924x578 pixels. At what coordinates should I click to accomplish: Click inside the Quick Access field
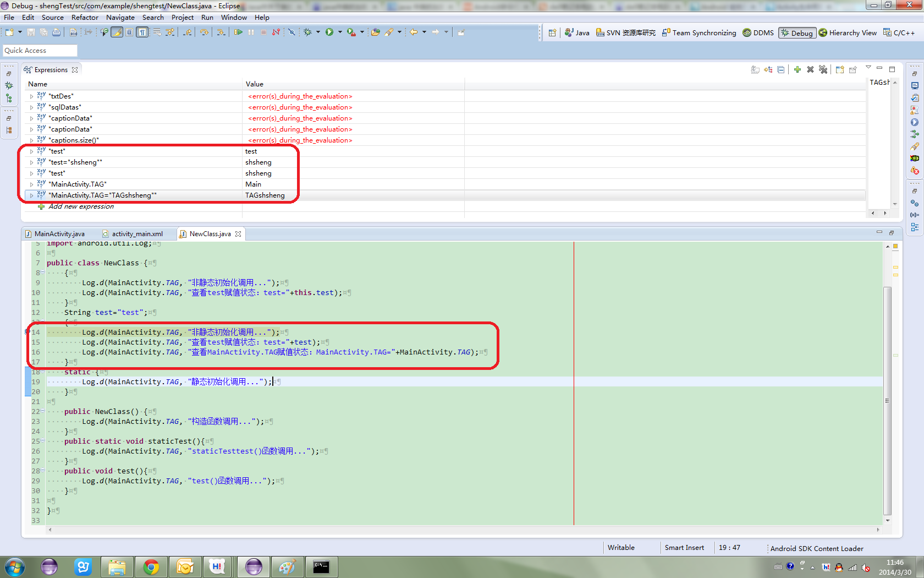pos(38,50)
